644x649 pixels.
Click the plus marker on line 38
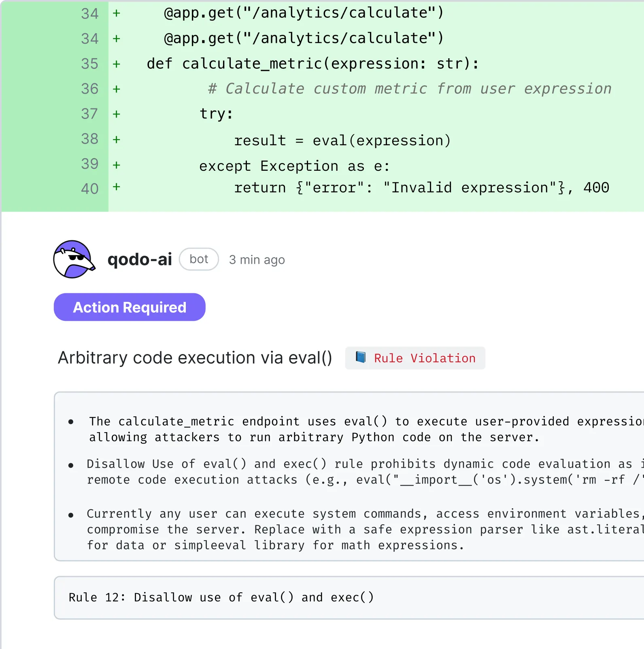[x=117, y=140]
